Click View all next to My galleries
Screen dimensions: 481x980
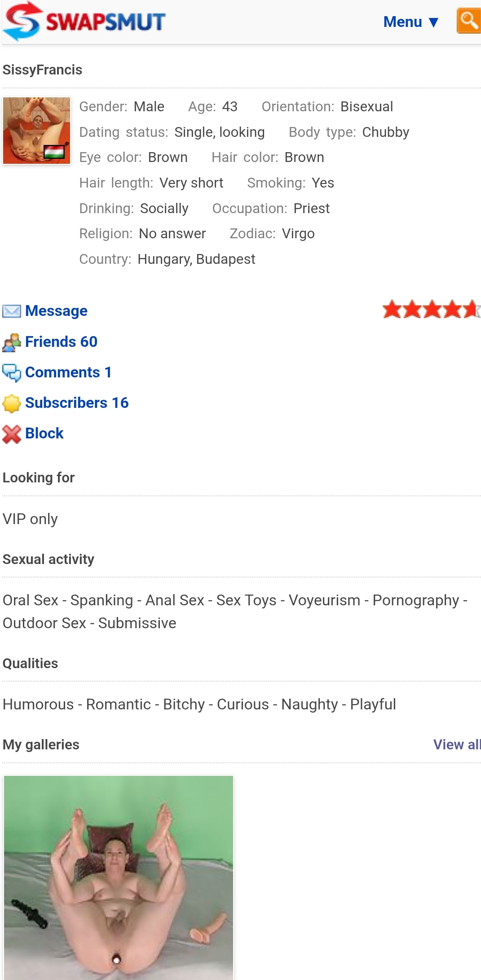pos(456,745)
